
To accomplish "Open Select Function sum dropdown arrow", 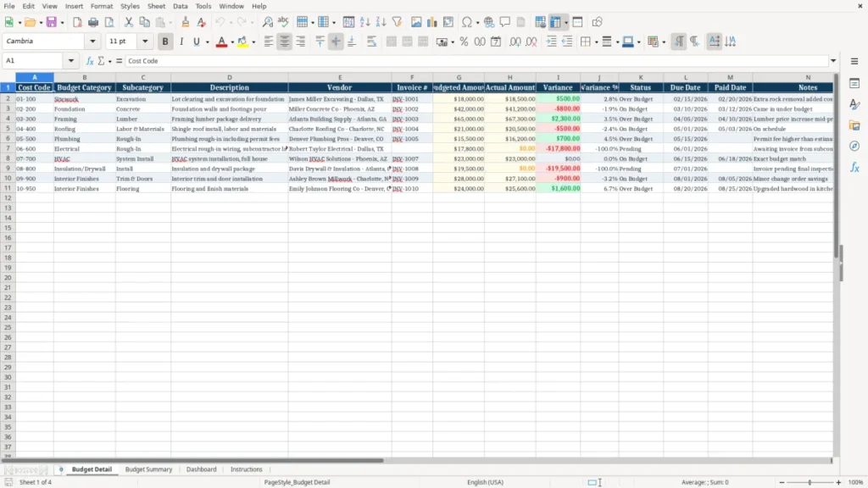I will [109, 61].
